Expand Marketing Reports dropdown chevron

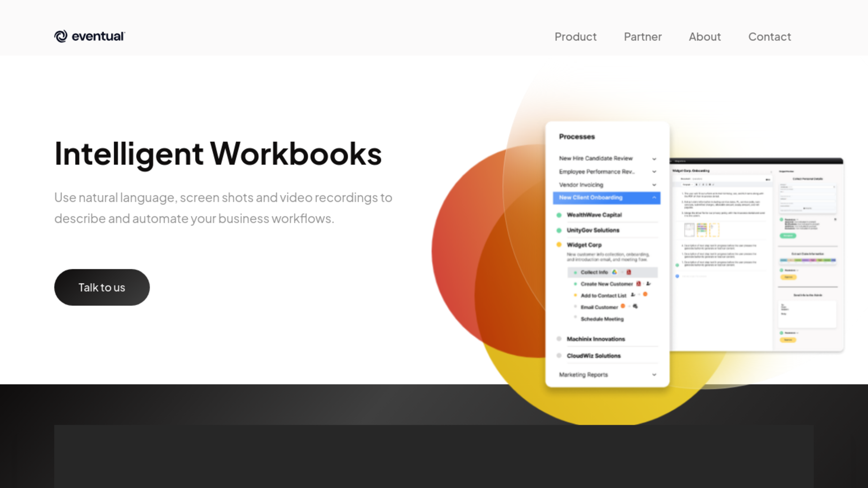[x=654, y=375]
